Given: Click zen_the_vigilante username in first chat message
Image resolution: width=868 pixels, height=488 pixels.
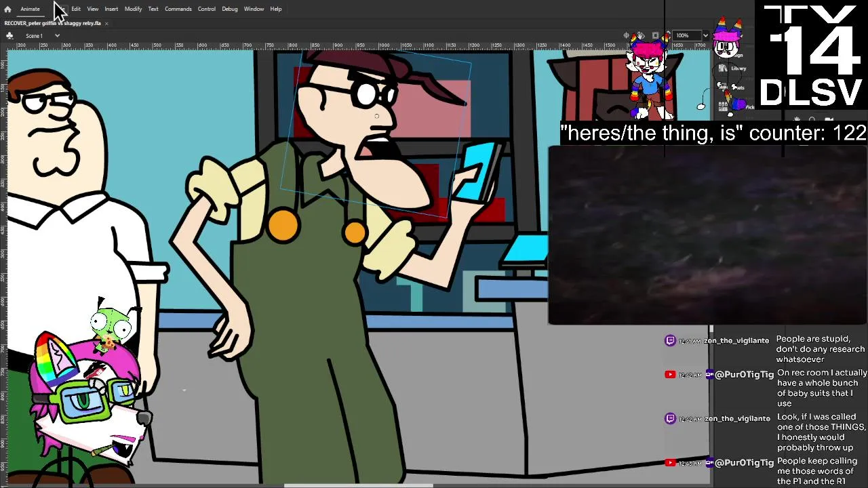Looking at the screenshot, I should tap(736, 340).
